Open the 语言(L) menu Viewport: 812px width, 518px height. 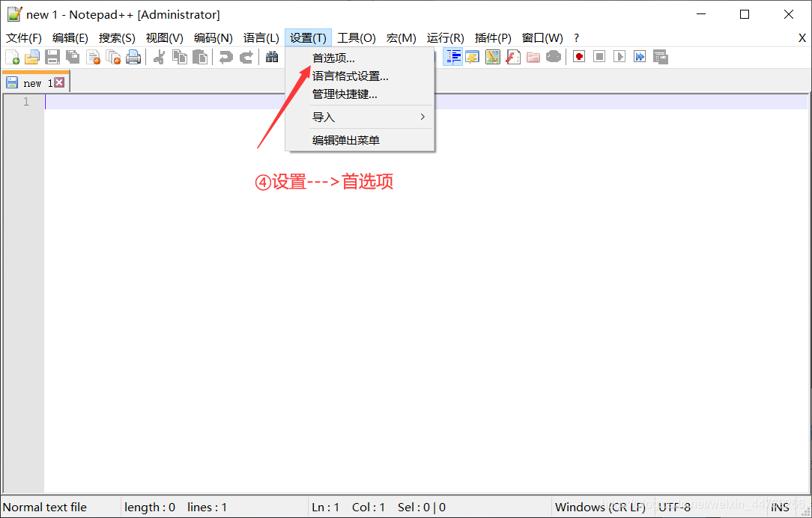pos(261,37)
